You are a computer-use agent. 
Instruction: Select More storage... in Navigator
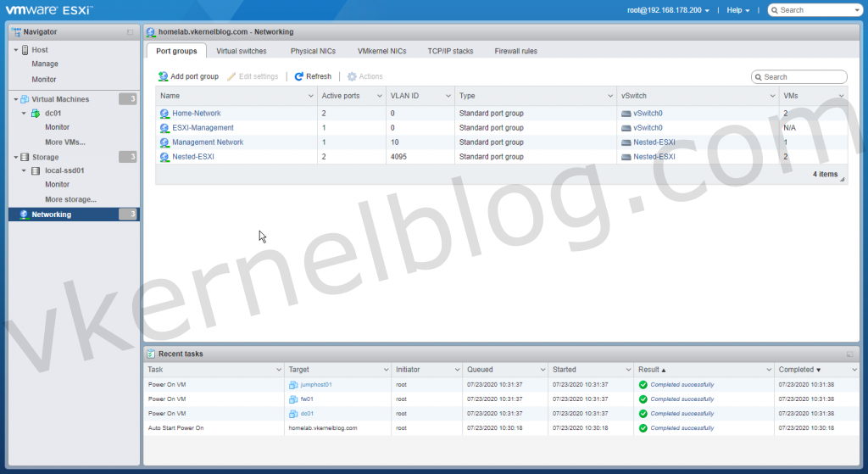tap(70, 199)
